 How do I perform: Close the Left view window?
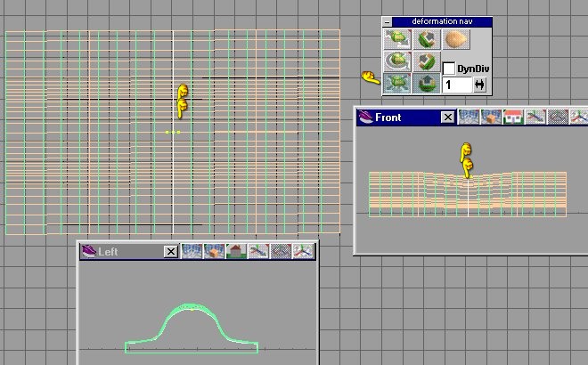pos(171,252)
